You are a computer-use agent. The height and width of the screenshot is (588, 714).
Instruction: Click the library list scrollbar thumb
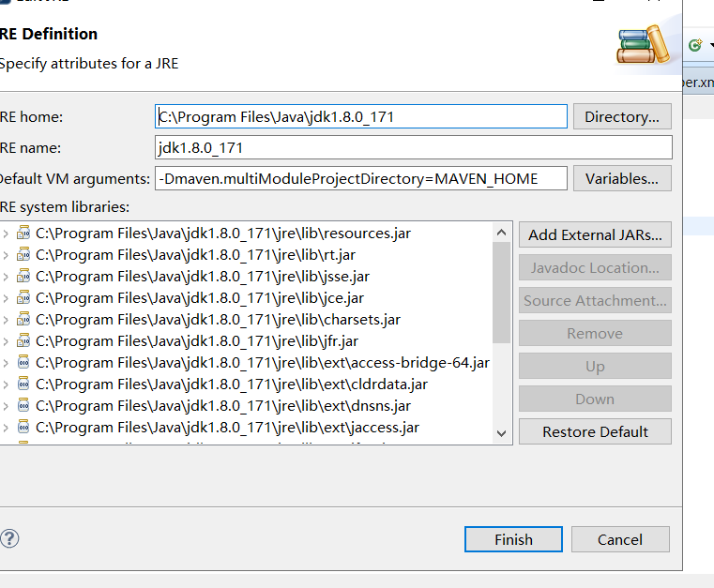(501, 293)
